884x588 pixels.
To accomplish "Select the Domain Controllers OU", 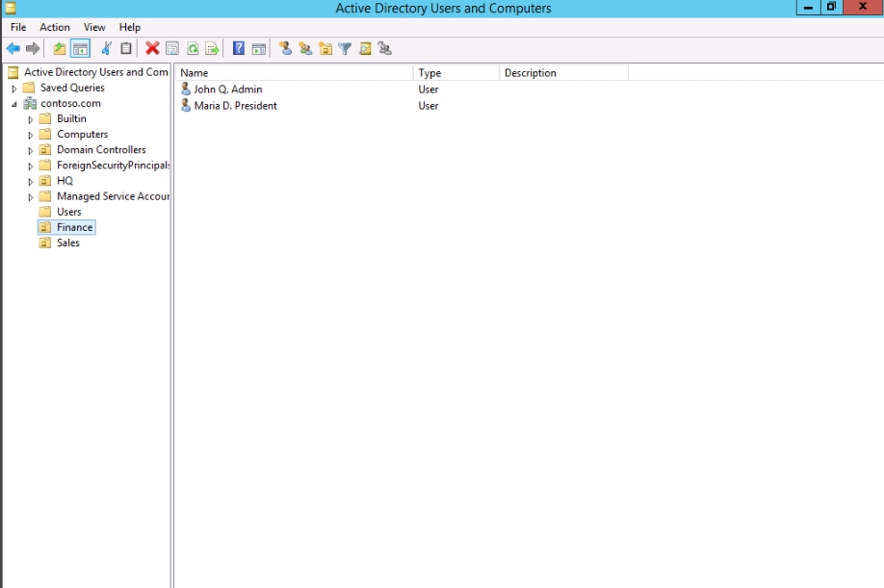I will tap(101, 149).
